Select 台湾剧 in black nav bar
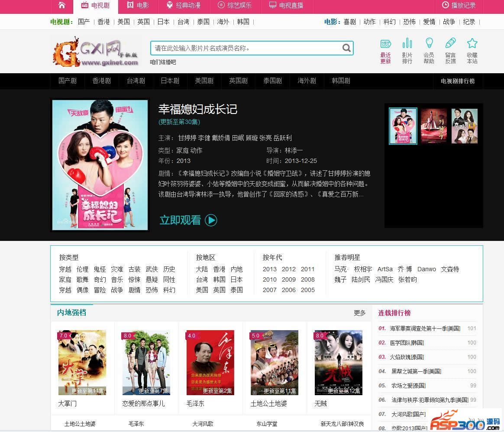 (x=136, y=81)
